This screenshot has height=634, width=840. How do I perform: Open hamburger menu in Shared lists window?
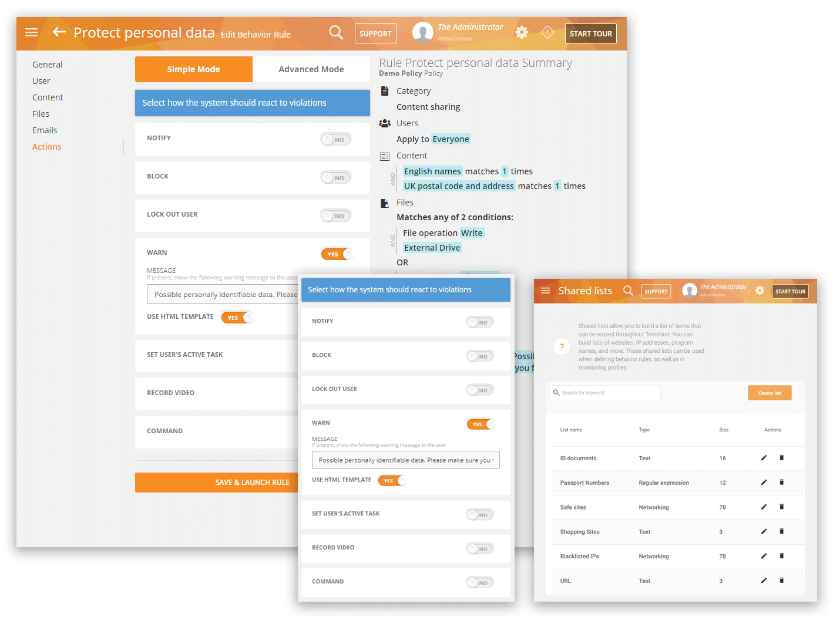545,291
